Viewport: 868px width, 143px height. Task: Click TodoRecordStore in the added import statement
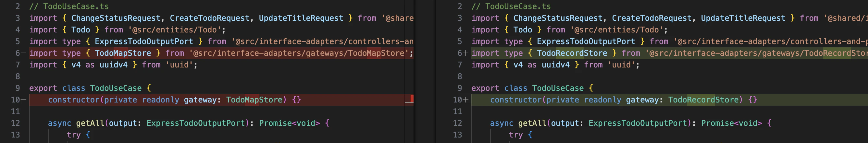pos(572,53)
